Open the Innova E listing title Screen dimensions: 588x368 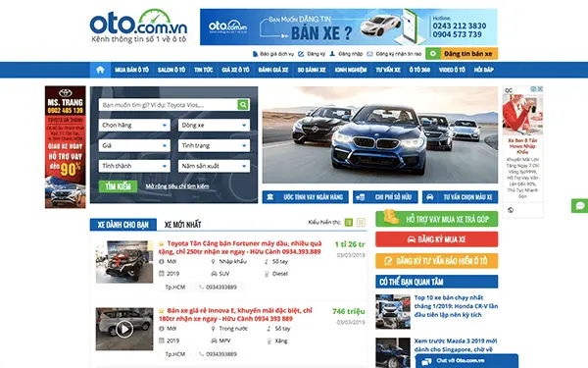tap(235, 315)
